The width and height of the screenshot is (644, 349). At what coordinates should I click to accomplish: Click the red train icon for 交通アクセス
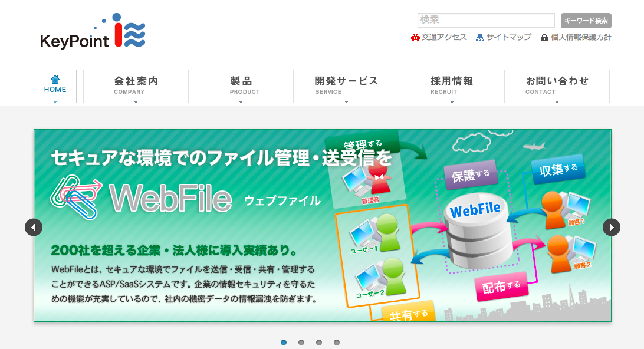415,38
